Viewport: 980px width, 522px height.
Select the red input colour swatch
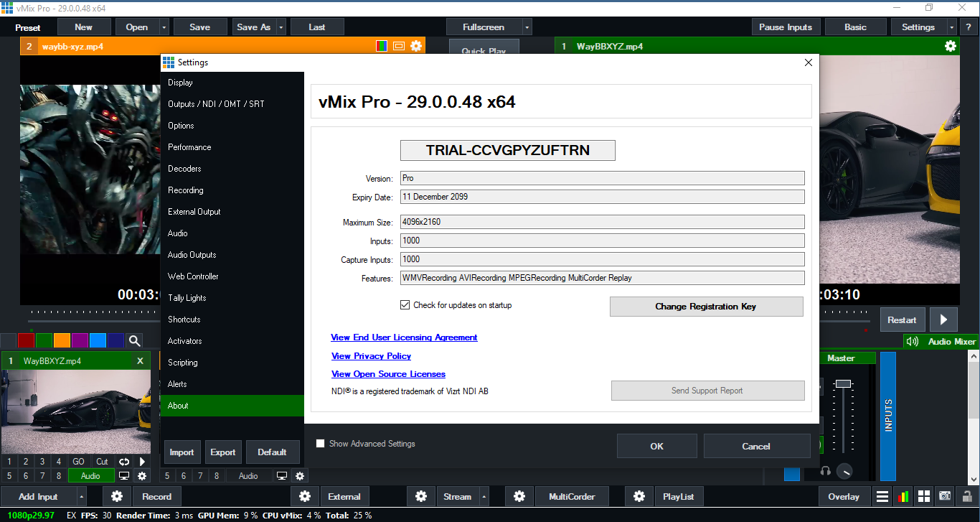(x=26, y=340)
